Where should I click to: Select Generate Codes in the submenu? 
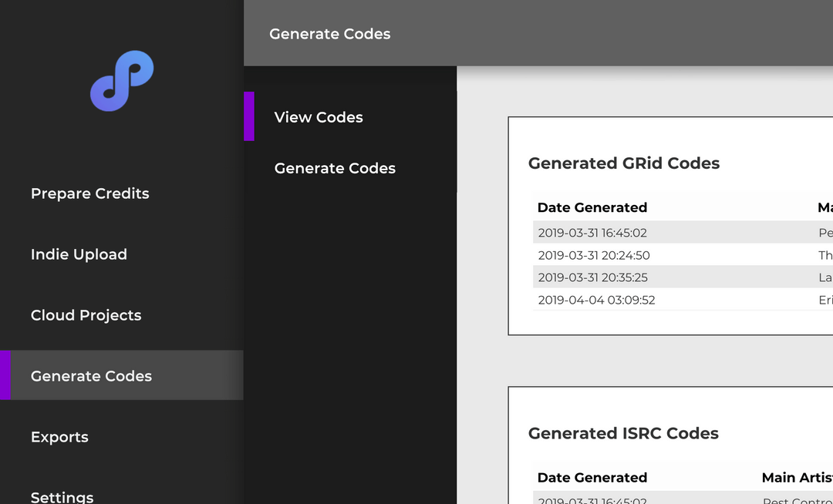335,168
